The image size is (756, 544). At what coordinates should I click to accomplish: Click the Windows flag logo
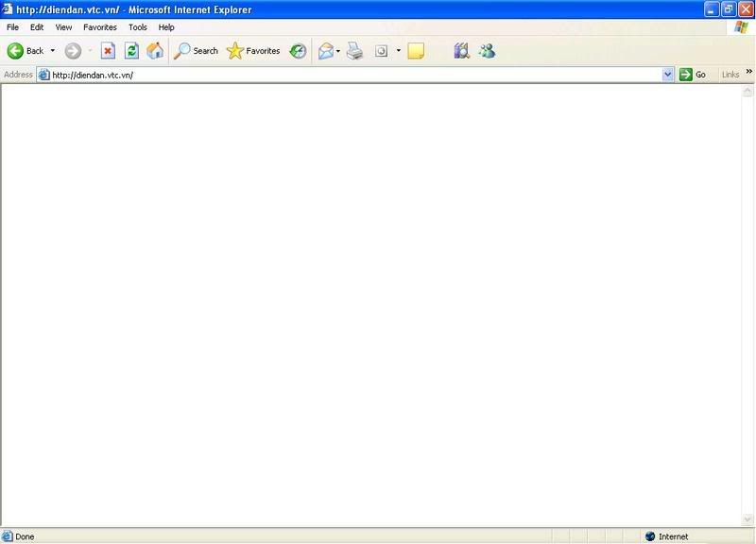tap(741, 27)
